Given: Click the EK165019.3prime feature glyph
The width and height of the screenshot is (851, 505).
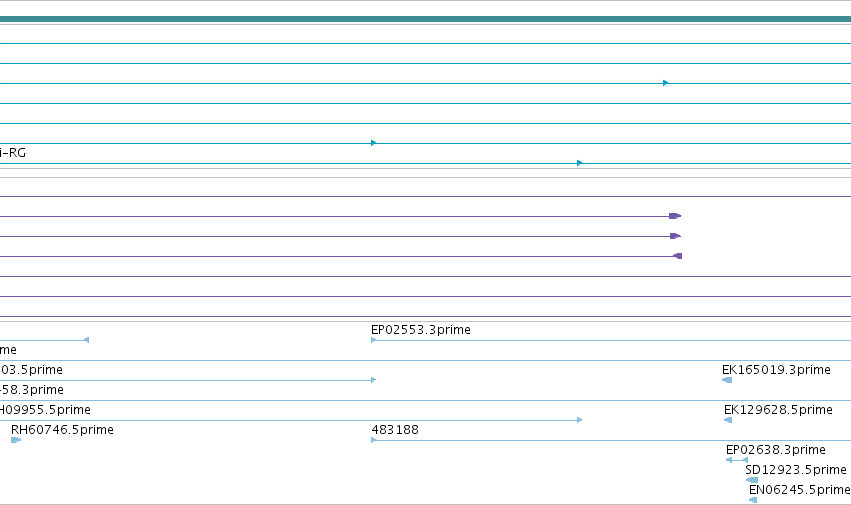Looking at the screenshot, I should click(727, 380).
